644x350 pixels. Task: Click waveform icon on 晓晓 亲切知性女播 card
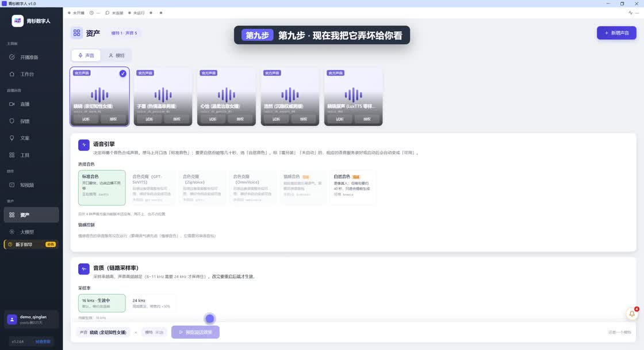pos(99,94)
